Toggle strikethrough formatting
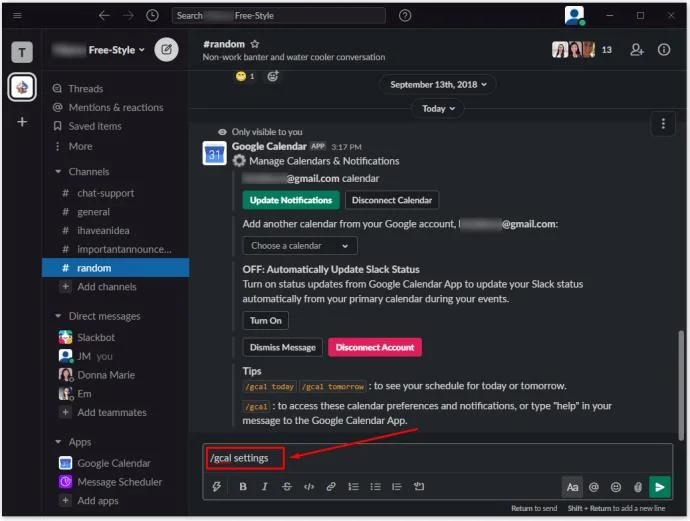690x521 pixels. (x=286, y=487)
